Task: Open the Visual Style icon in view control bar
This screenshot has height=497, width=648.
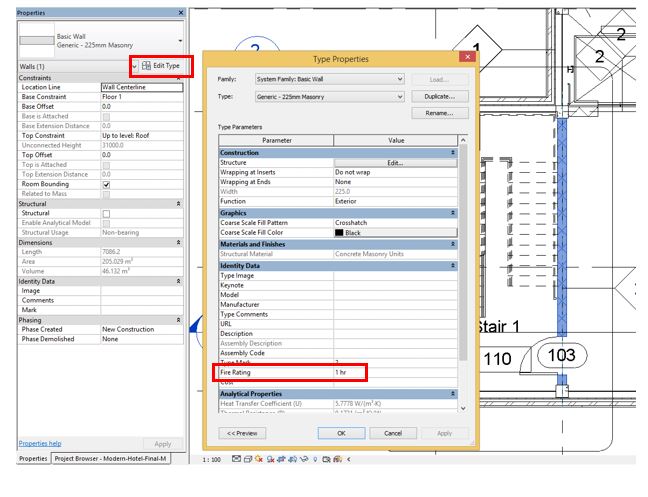Action: pos(248,459)
